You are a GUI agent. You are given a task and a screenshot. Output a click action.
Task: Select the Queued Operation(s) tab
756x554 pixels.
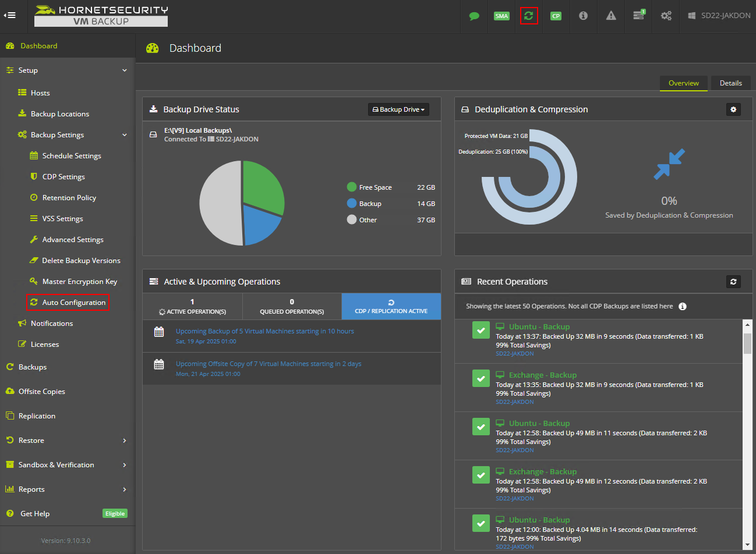coord(292,306)
